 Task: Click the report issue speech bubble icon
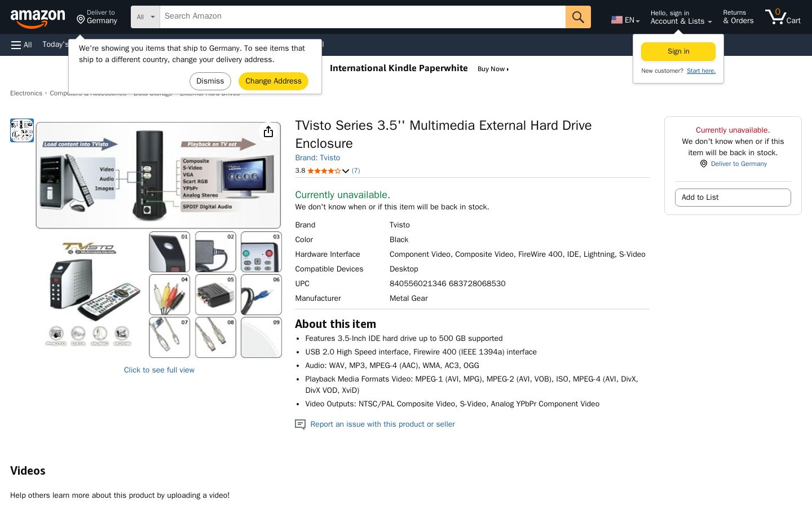point(300,424)
